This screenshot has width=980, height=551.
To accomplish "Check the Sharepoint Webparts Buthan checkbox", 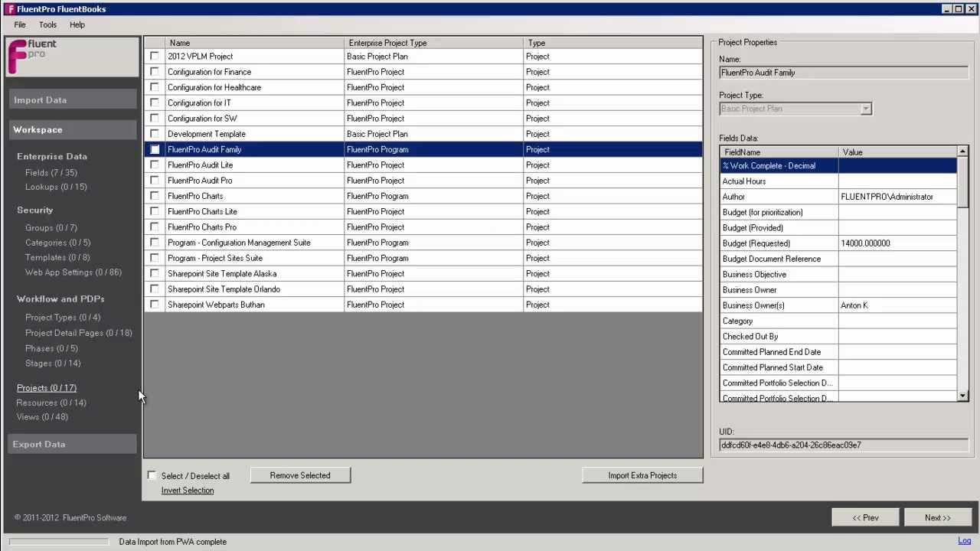I will (155, 305).
